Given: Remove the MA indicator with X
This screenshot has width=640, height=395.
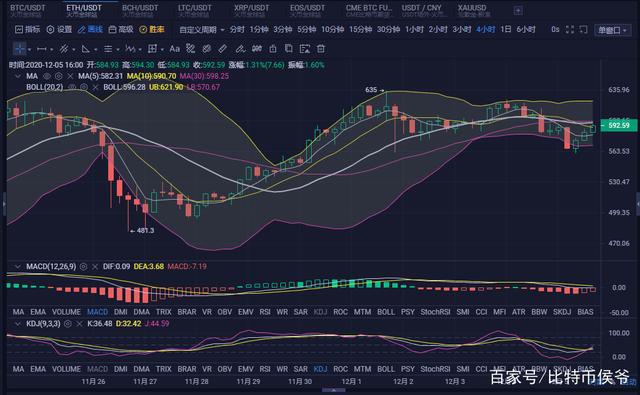Looking at the screenshot, I should pyautogui.click(x=70, y=76).
